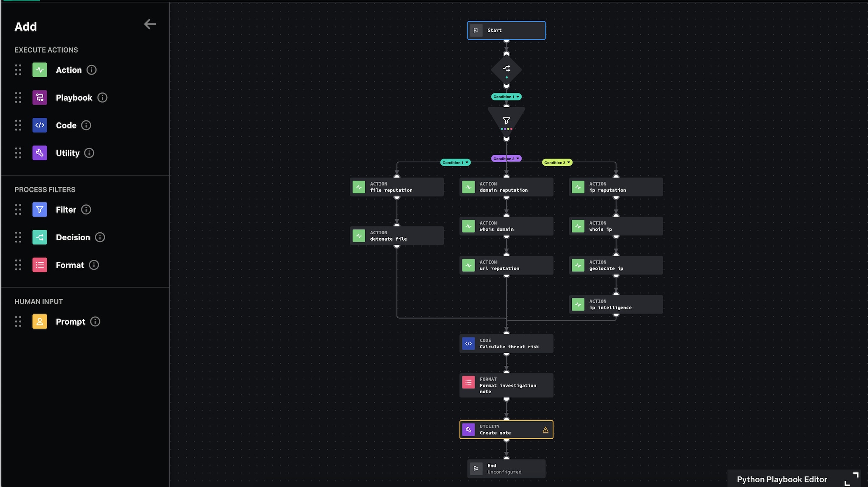Select the detonate file action node
This screenshot has width=868, height=487.
point(397,236)
